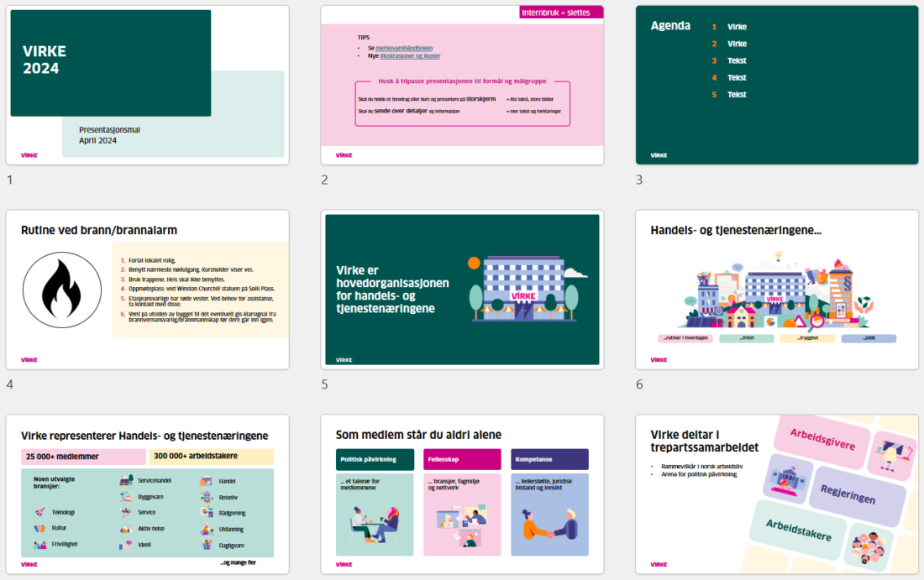Click the Ideell icon on slide 7
The image size is (924, 580).
point(126,546)
